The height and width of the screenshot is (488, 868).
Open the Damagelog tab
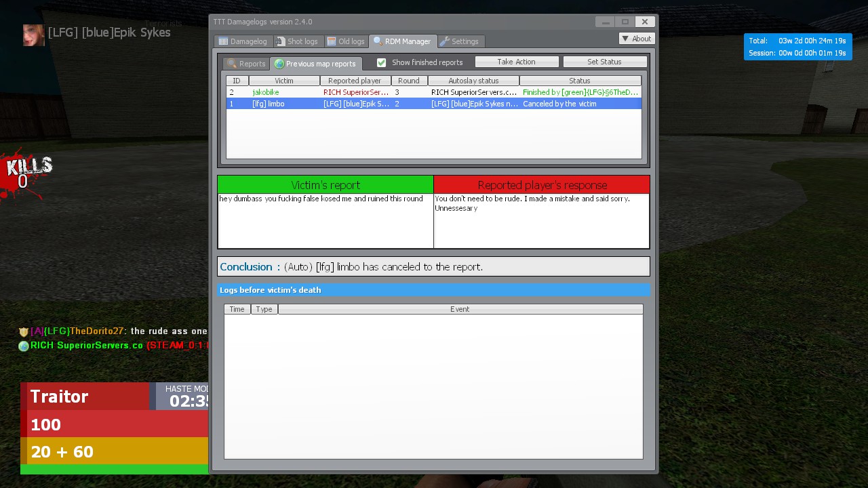pyautogui.click(x=243, y=41)
